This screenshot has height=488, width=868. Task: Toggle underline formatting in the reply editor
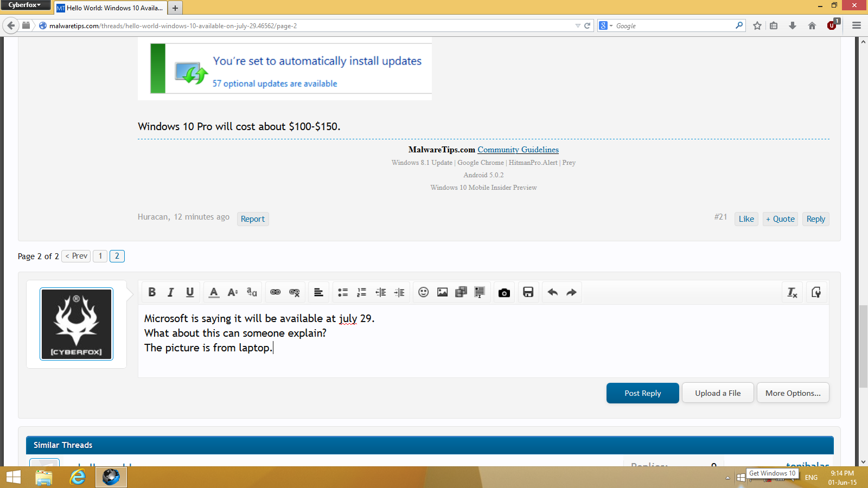click(x=190, y=292)
